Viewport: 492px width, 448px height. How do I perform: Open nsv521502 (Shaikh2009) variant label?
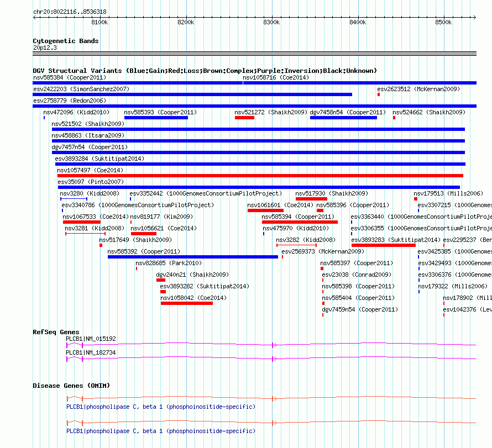(x=88, y=124)
